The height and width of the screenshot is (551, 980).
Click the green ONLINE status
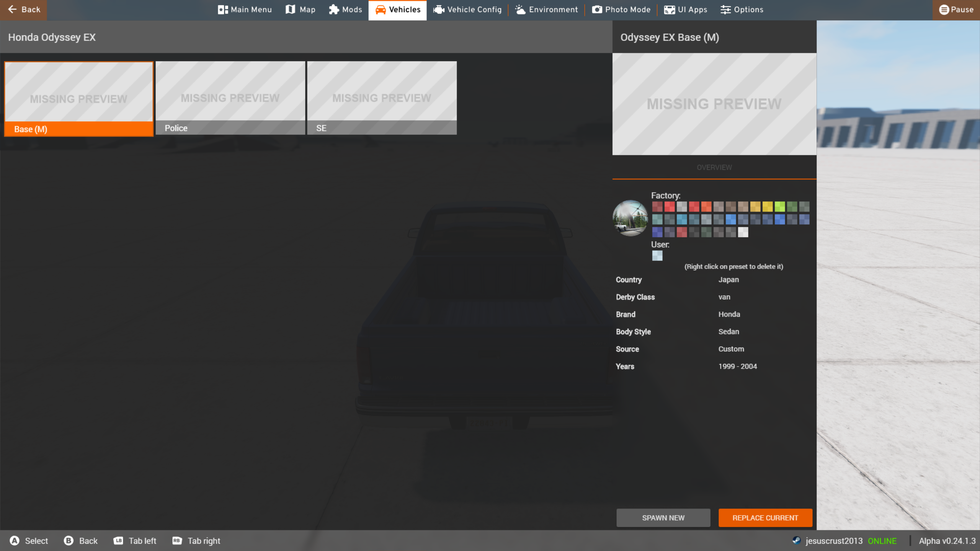pos(882,541)
